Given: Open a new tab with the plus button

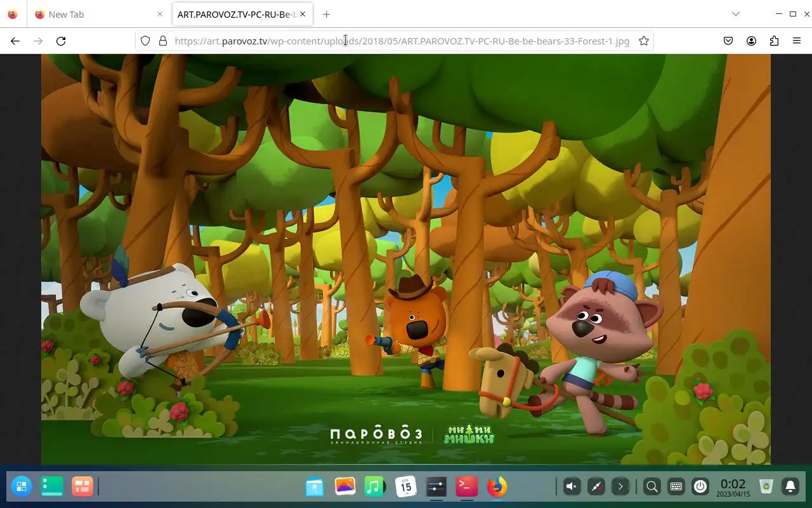Looking at the screenshot, I should point(326,14).
